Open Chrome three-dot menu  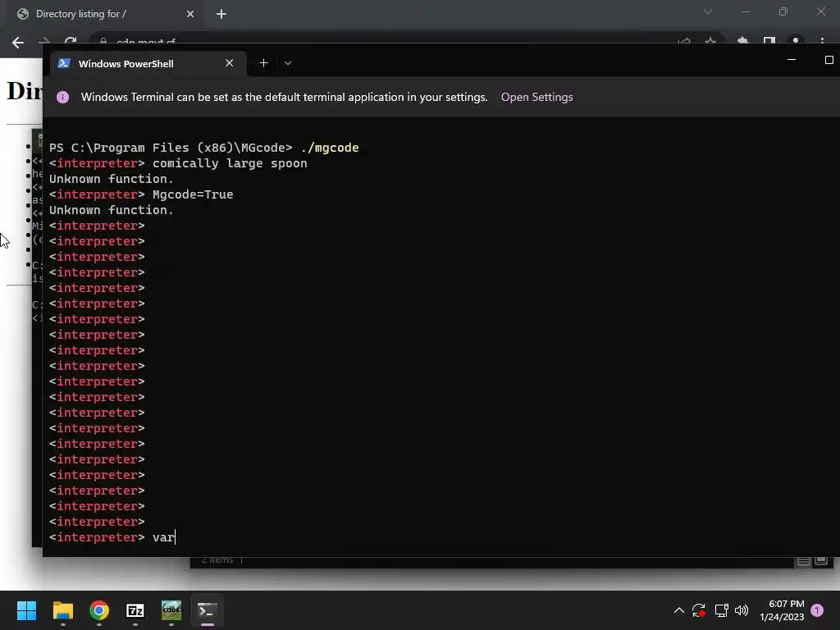click(822, 41)
